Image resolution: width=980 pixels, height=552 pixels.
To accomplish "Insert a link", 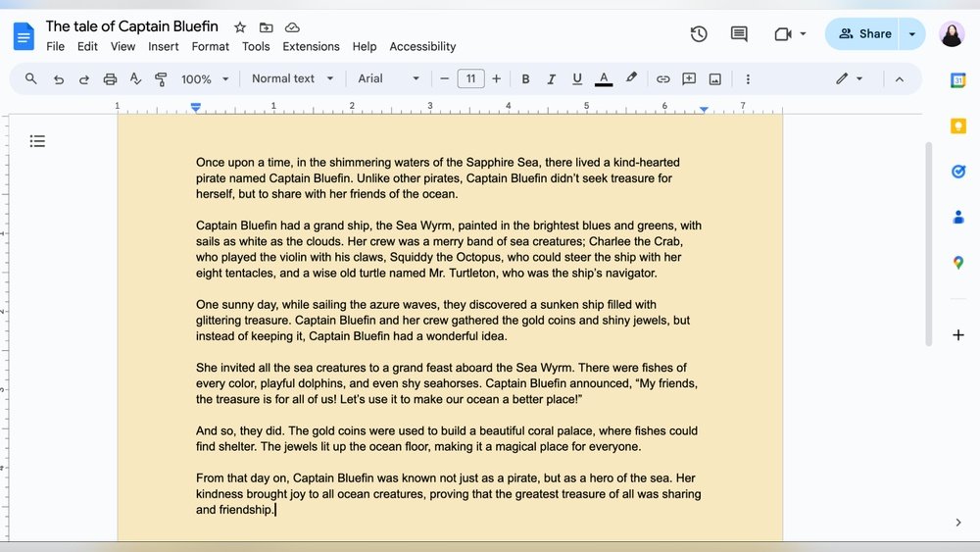I will click(x=662, y=78).
